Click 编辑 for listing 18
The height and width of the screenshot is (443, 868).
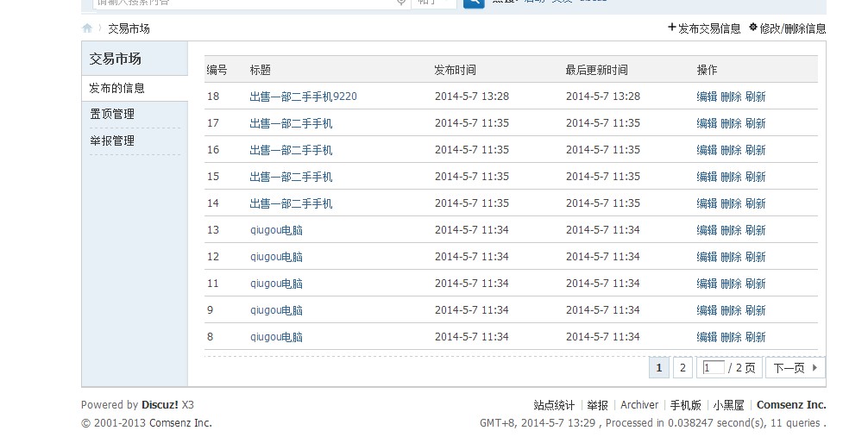pos(707,97)
